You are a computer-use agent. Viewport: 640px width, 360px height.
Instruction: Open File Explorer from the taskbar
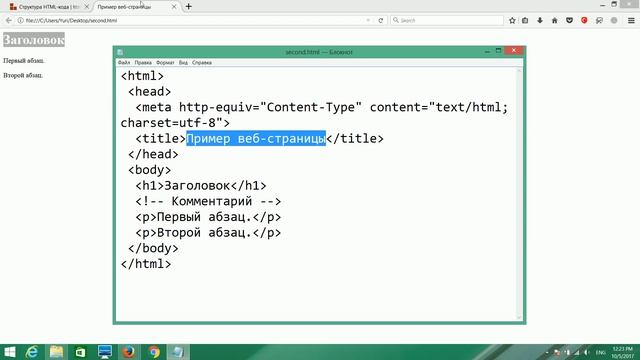point(56,352)
